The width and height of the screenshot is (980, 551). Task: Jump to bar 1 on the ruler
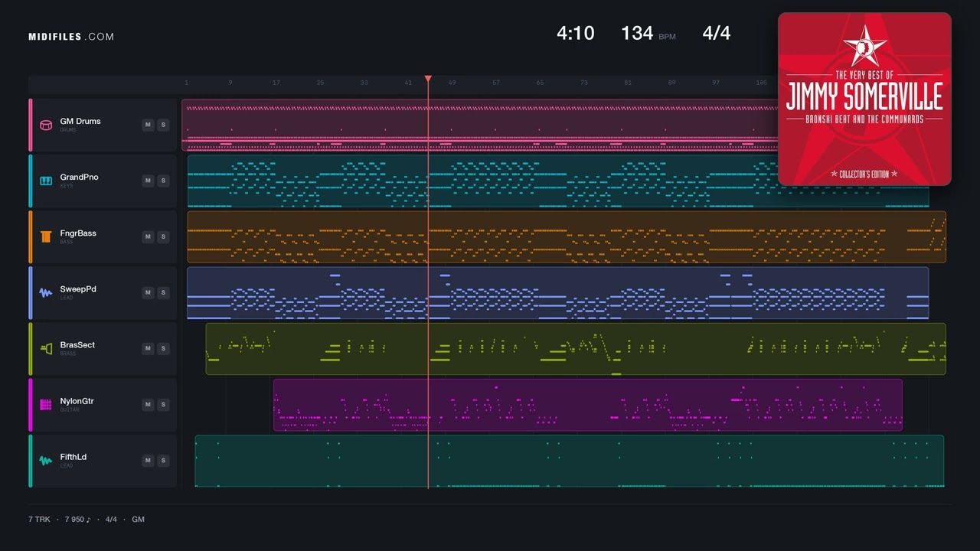click(186, 83)
